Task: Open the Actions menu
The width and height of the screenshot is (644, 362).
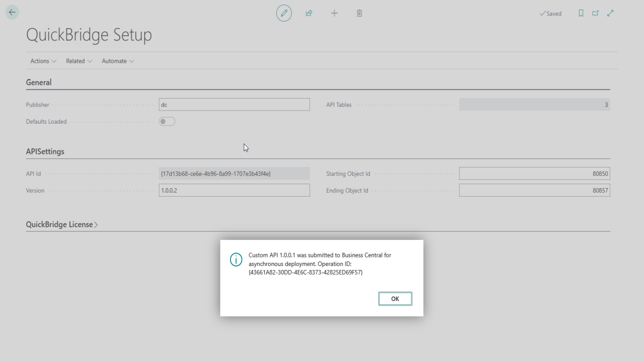Action: (x=43, y=61)
